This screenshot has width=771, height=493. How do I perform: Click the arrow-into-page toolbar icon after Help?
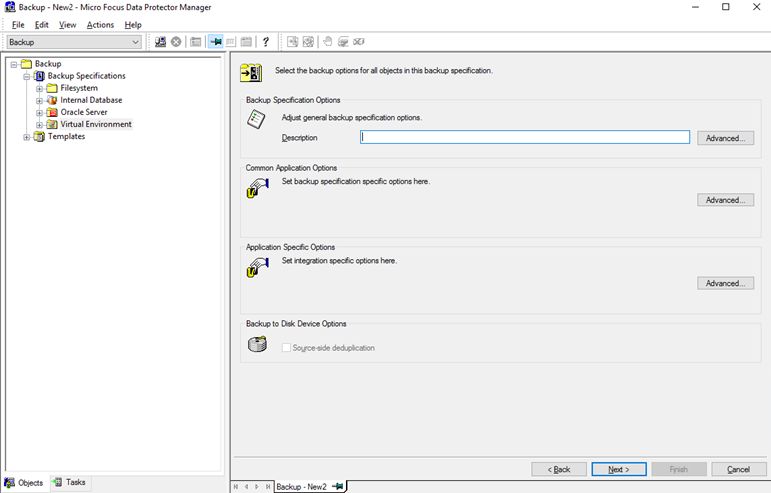click(293, 42)
